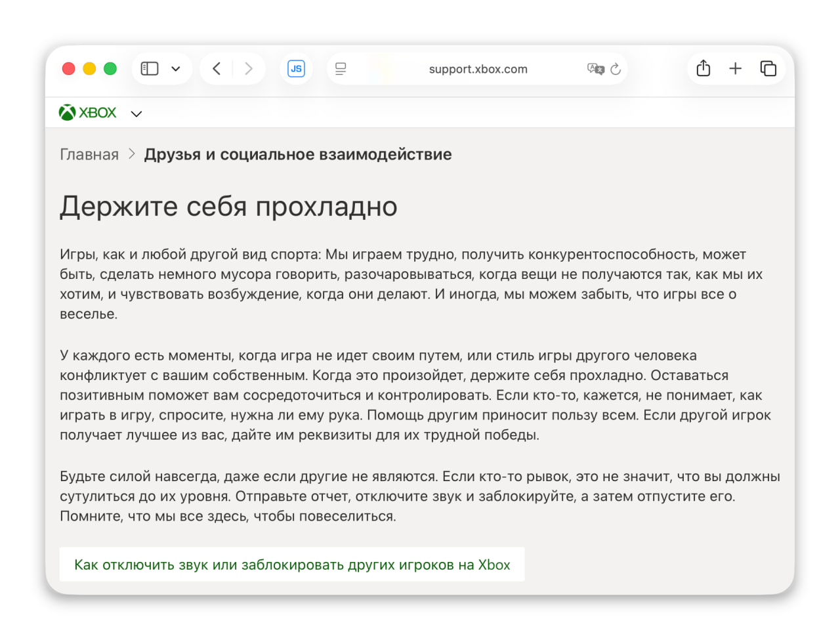Go to the Главная breadcrumb link
840x640 pixels.
89,154
